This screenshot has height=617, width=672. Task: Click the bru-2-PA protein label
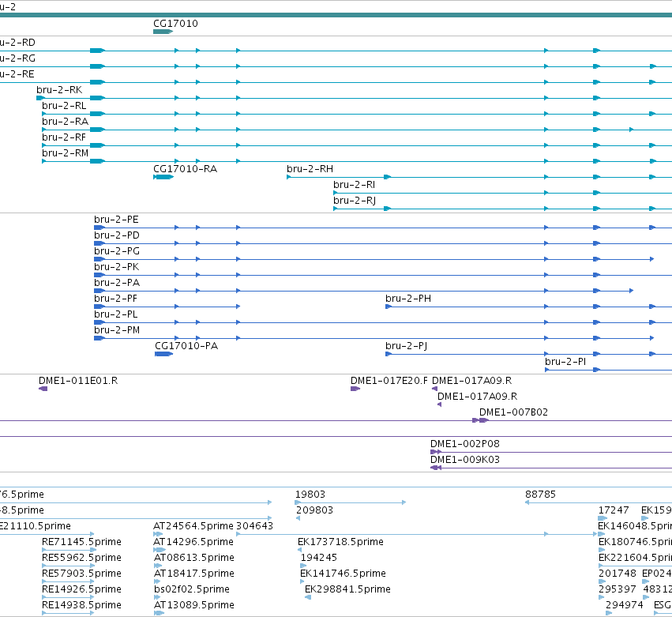pos(117,283)
